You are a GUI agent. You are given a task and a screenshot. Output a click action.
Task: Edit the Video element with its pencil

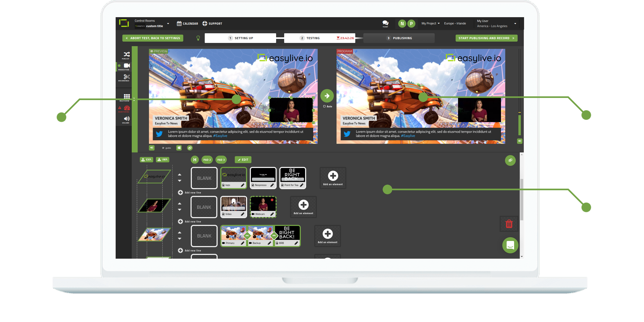coord(243,214)
